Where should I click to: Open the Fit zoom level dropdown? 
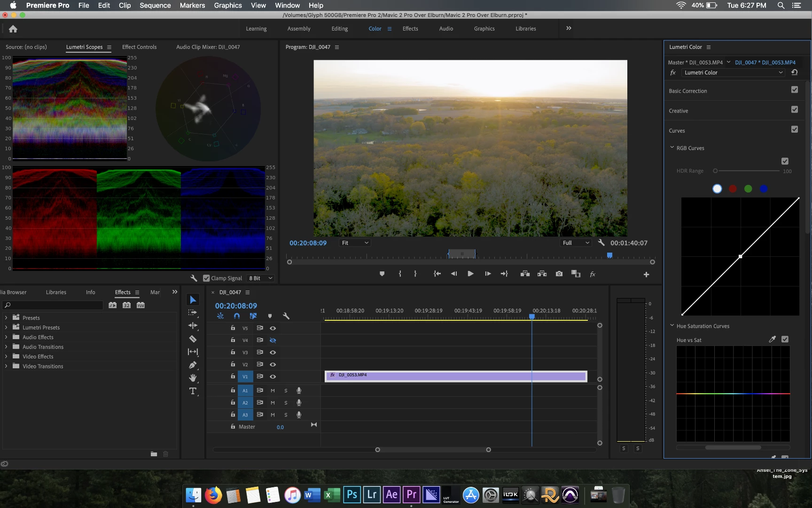[355, 243]
